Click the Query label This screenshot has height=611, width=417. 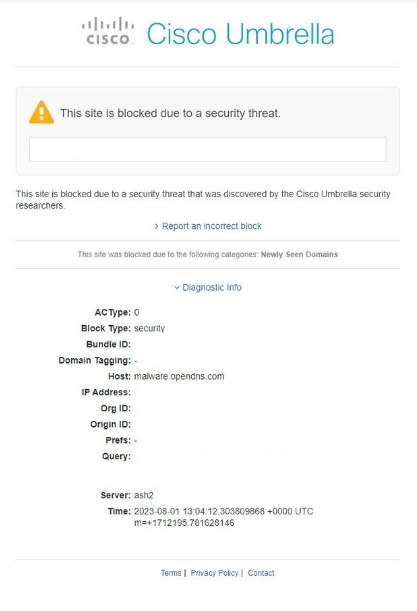tap(116, 456)
